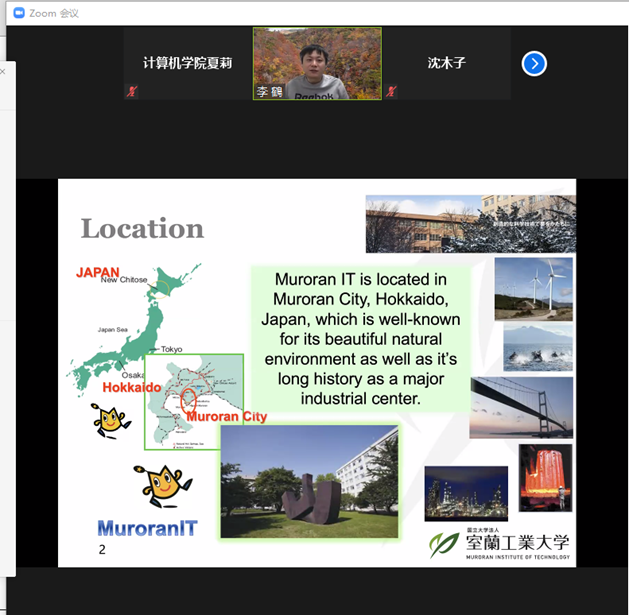Click the suspension bridge photo
629x615 pixels.
click(x=521, y=407)
